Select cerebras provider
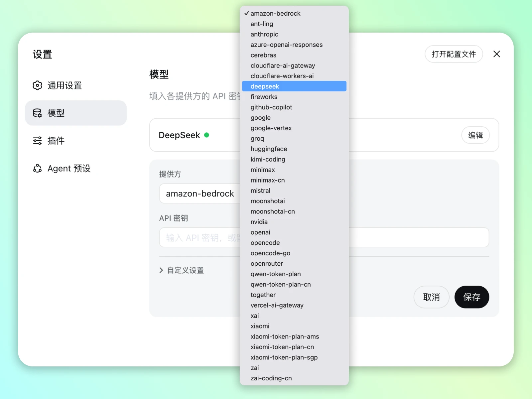Screen dimensions: 532x399 tap(294, 55)
